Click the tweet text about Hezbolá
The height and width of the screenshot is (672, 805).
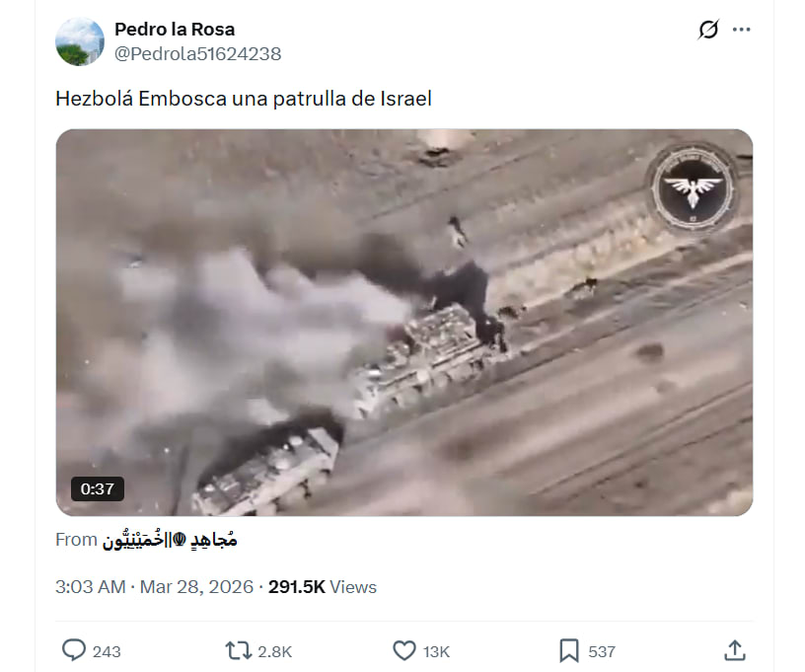coord(244,99)
